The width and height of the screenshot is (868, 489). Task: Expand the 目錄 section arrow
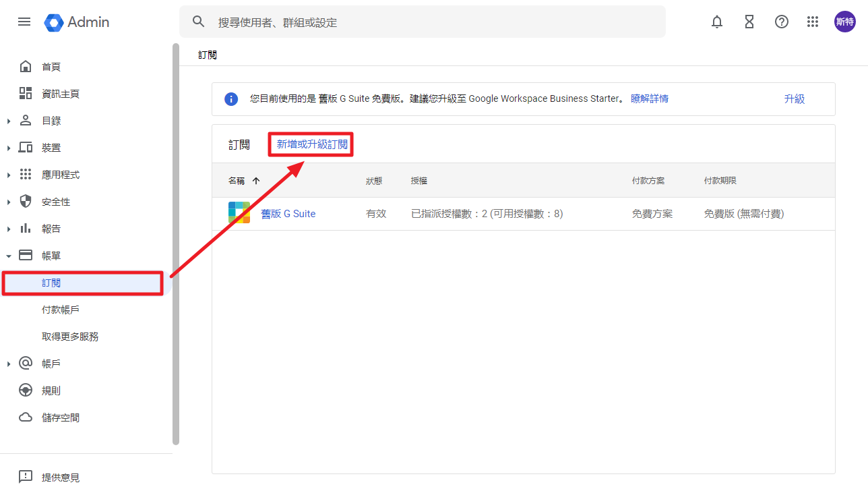coord(9,121)
